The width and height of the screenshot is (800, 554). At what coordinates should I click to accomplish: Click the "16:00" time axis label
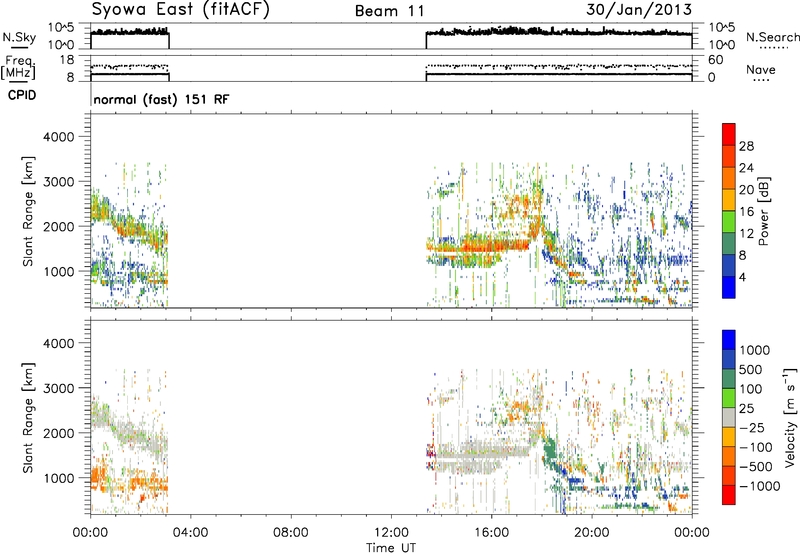click(x=491, y=533)
